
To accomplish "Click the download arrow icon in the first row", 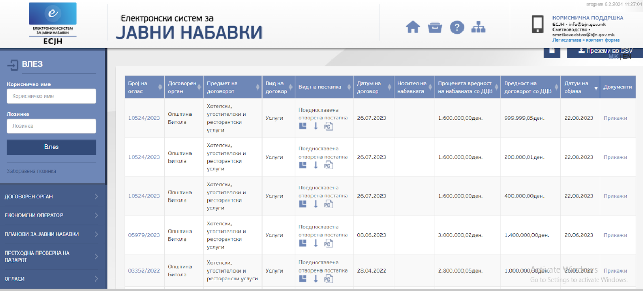I will (316, 126).
